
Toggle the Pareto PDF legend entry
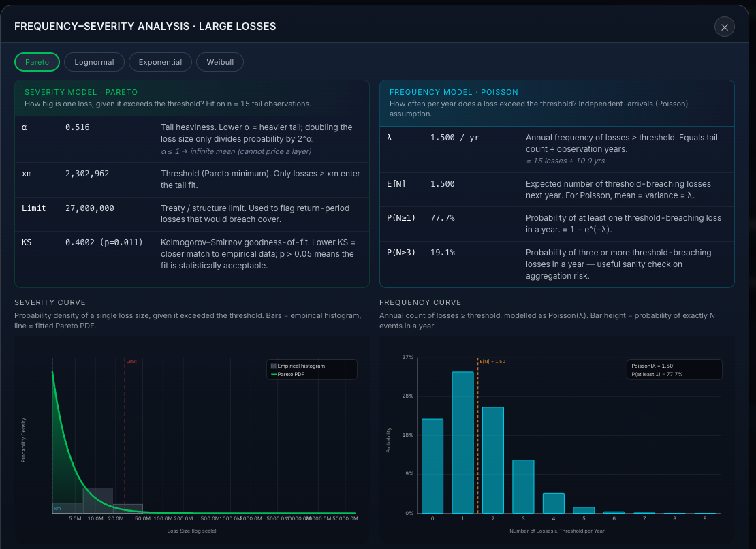288,374
